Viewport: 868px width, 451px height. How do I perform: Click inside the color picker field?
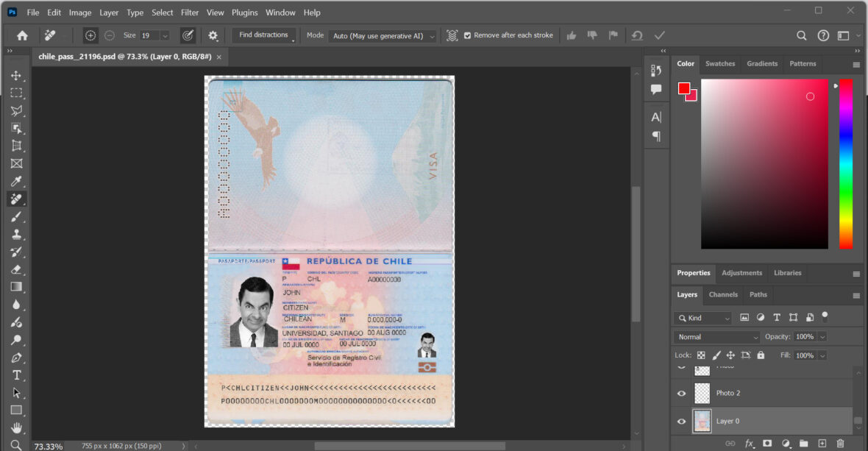click(764, 164)
